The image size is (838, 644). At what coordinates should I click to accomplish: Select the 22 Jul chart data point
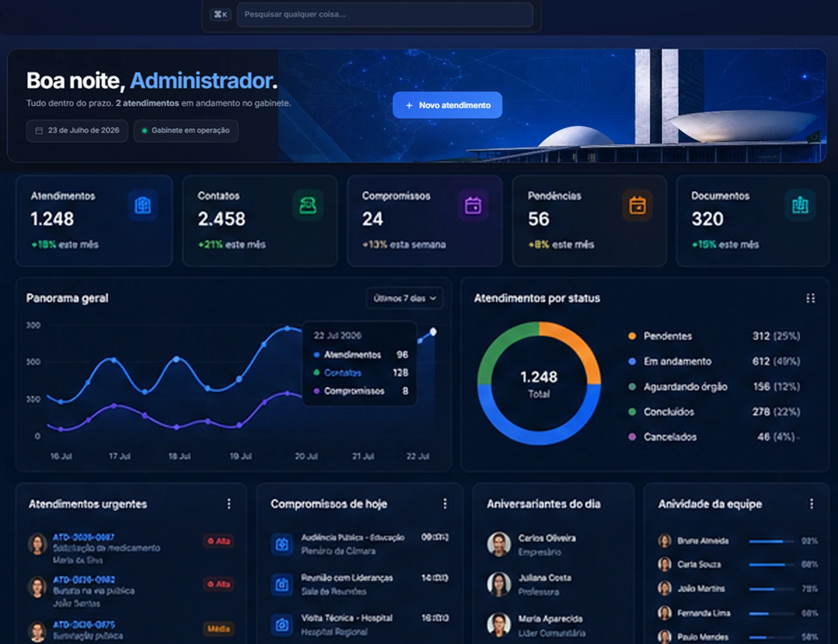click(433, 332)
